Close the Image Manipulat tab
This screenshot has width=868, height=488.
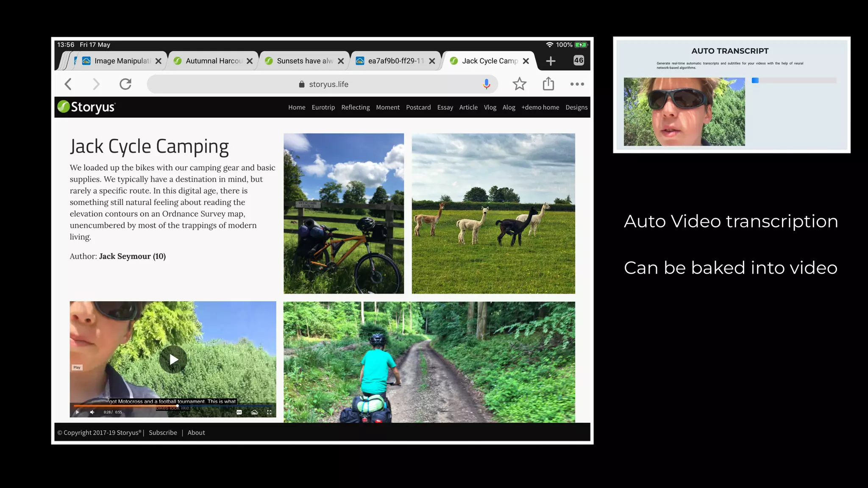click(159, 61)
